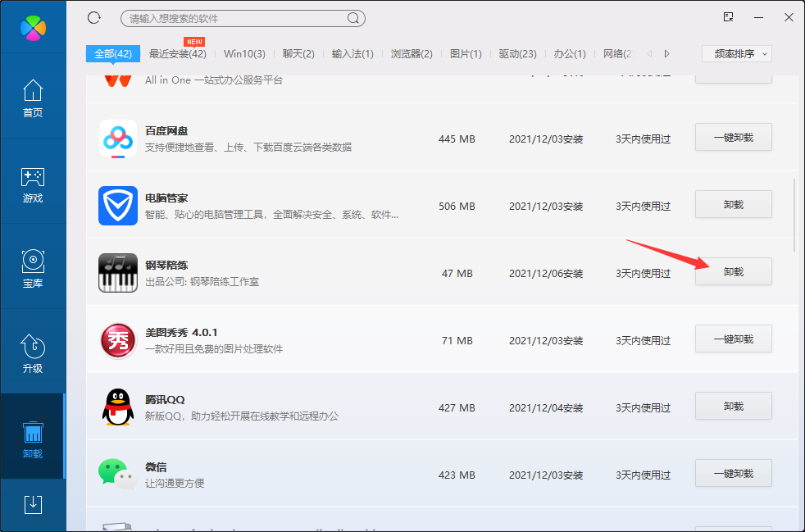Viewport: 805px width, 532px height.
Task: Click the 71 MB size value
Action: coord(457,340)
